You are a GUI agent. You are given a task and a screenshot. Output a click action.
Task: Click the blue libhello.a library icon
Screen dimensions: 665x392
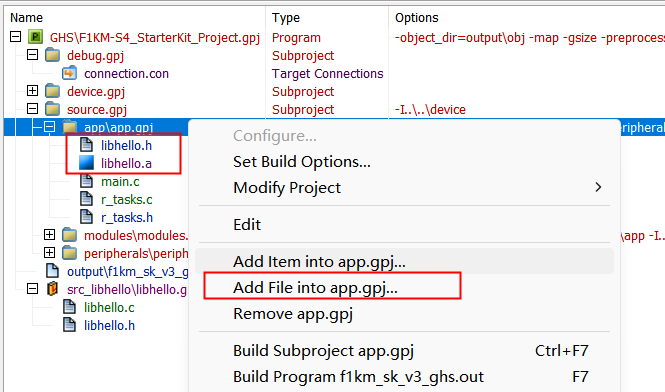(x=87, y=163)
